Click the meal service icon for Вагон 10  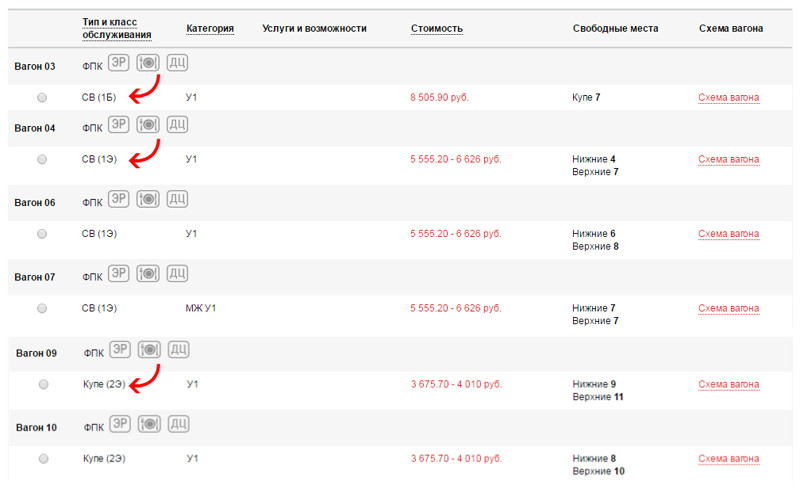(149, 424)
